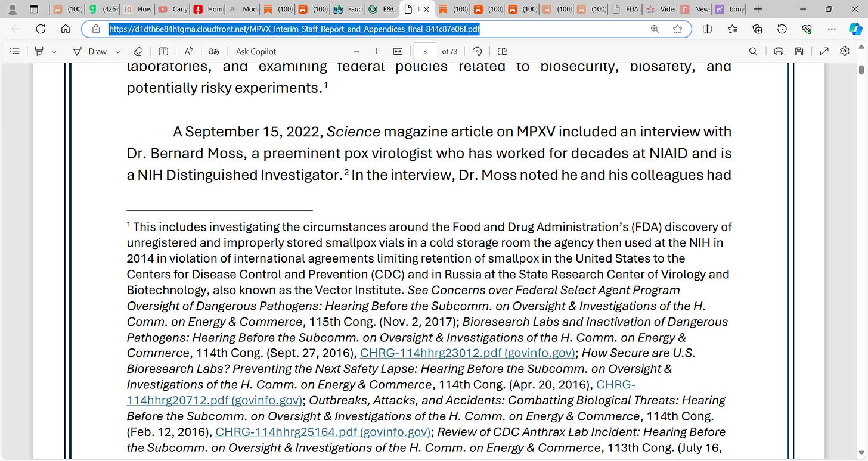Open the Tab actions menu
This screenshot has width=868, height=461.
pyautogui.click(x=33, y=9)
